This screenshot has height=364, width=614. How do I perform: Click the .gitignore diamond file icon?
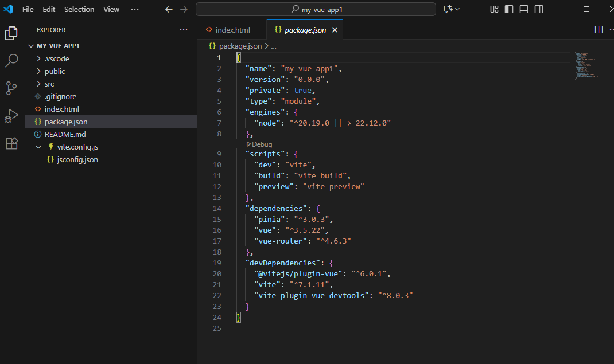click(38, 96)
